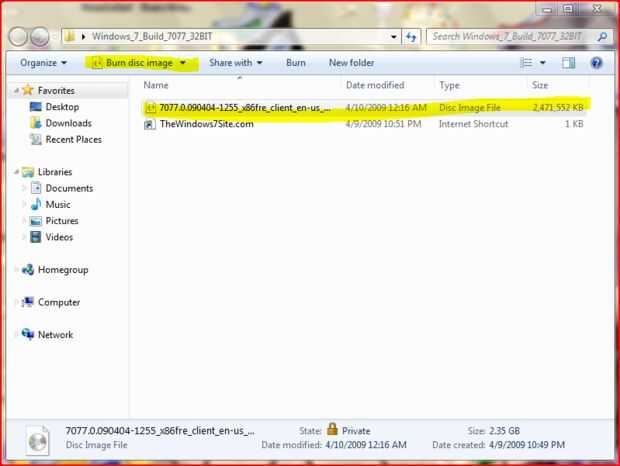Click the Desktop icon in sidebar
620x466 pixels.
(x=36, y=107)
